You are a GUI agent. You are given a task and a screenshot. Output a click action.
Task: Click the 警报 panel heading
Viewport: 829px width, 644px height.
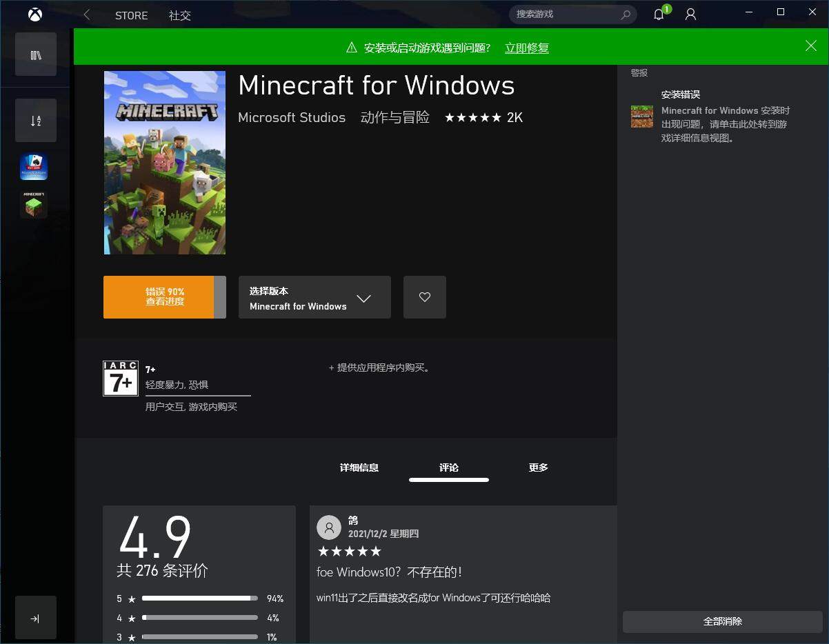(639, 73)
